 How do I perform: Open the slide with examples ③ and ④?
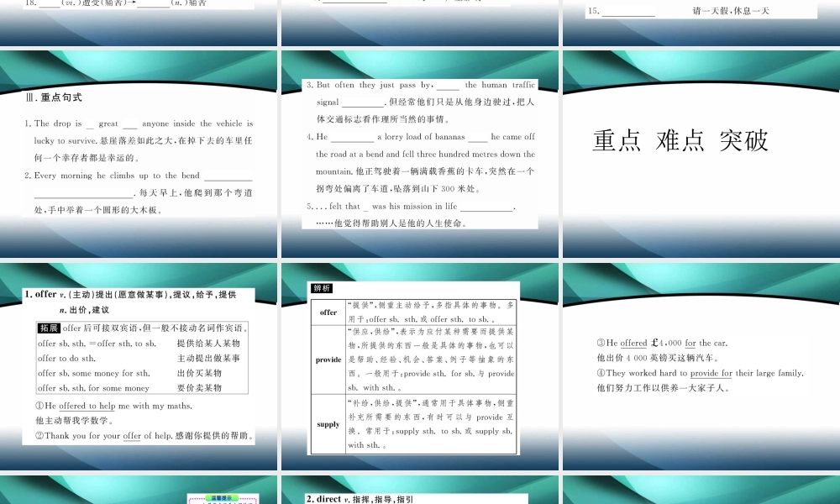(x=701, y=366)
